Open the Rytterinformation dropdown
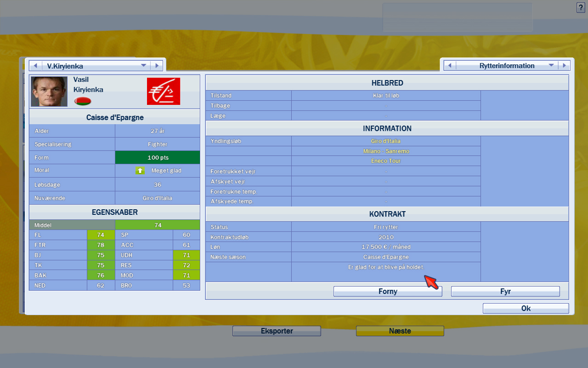The image size is (588, 368). pos(551,66)
